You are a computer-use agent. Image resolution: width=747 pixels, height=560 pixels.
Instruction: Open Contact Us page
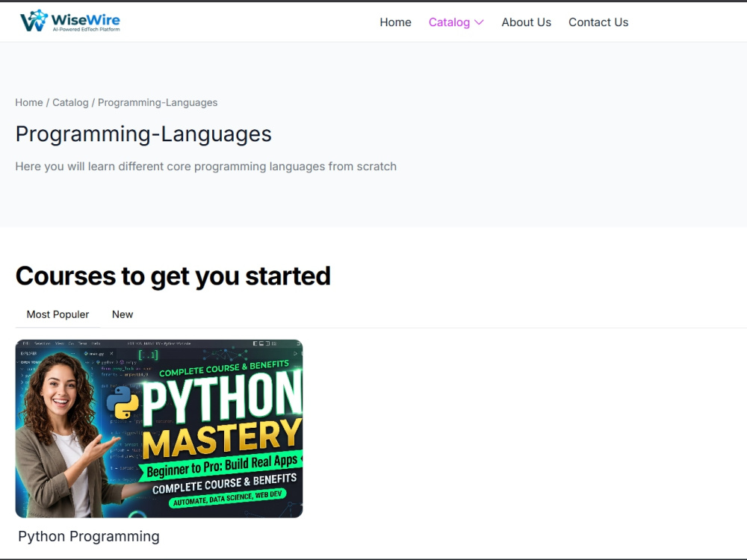[598, 22]
